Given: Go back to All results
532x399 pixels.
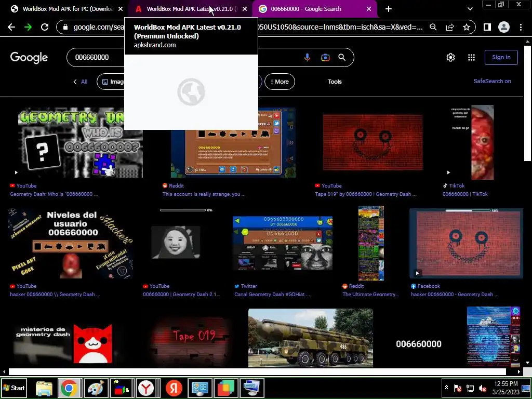Looking at the screenshot, I should click(81, 82).
